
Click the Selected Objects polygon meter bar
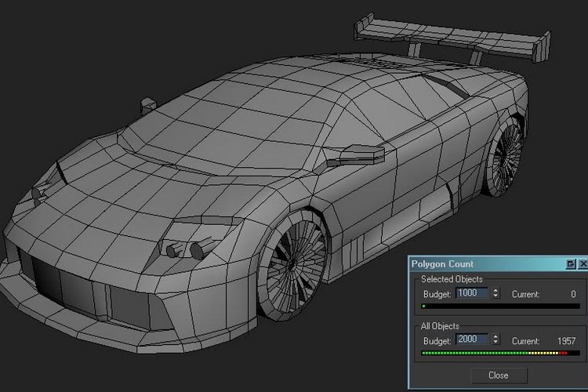(x=498, y=307)
